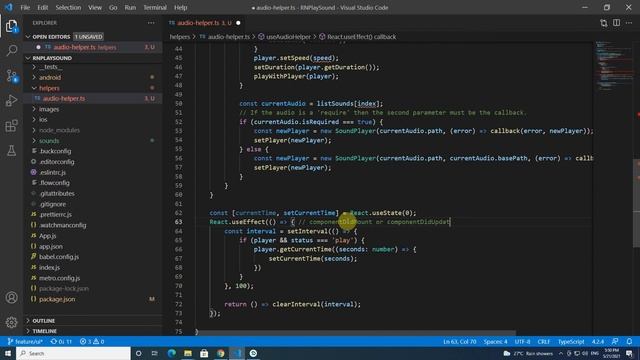Viewport: 640px width, 360px height.
Task: Change encoding via UTF-8 status item
Action: 522,342
